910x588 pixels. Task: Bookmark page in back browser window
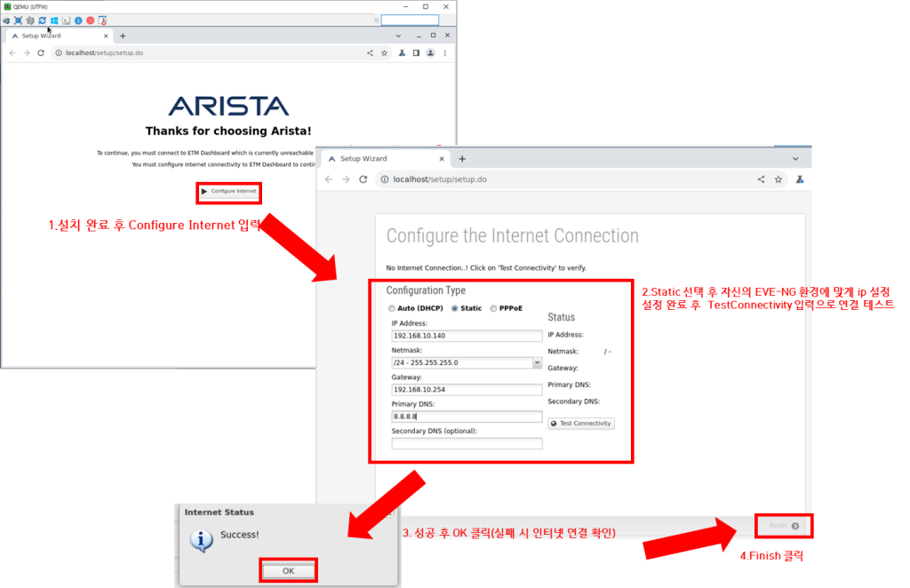pos(384,52)
